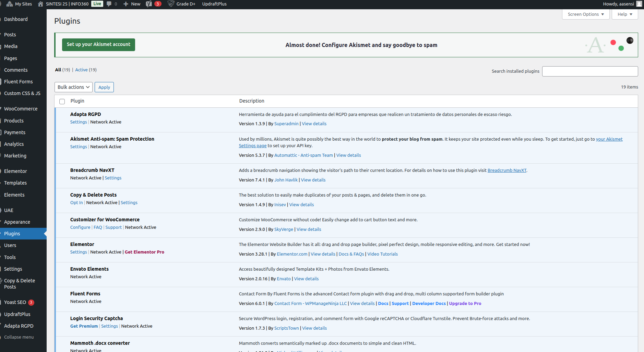Click the plus New icon in admin bar
644x352 pixels.
126,4
